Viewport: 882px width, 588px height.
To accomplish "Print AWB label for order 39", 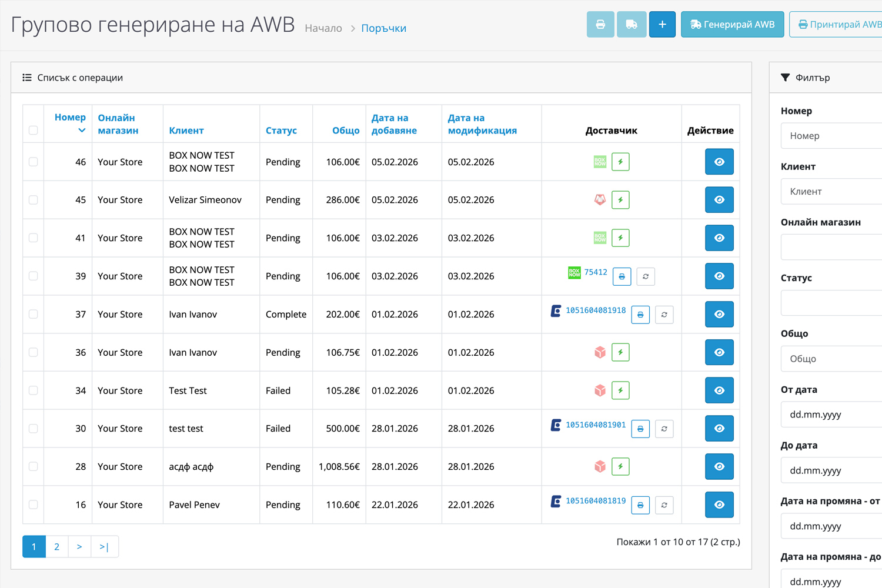I will pyautogui.click(x=622, y=276).
